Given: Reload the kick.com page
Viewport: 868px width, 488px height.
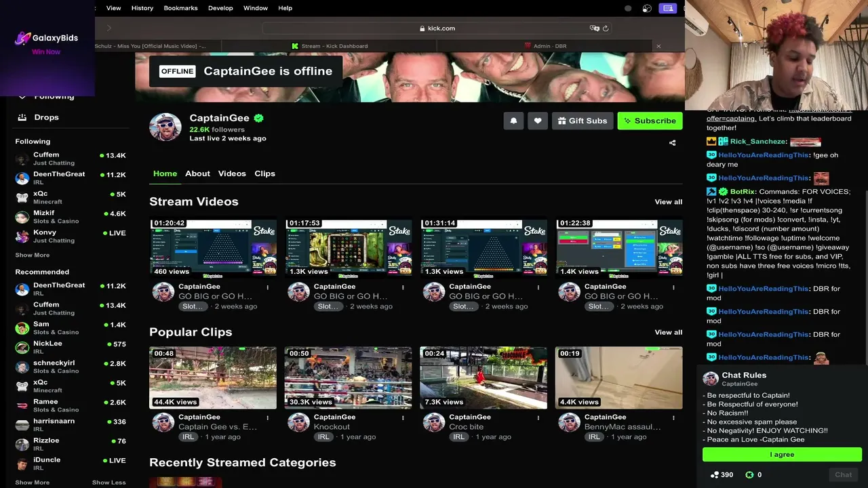Looking at the screenshot, I should [606, 28].
